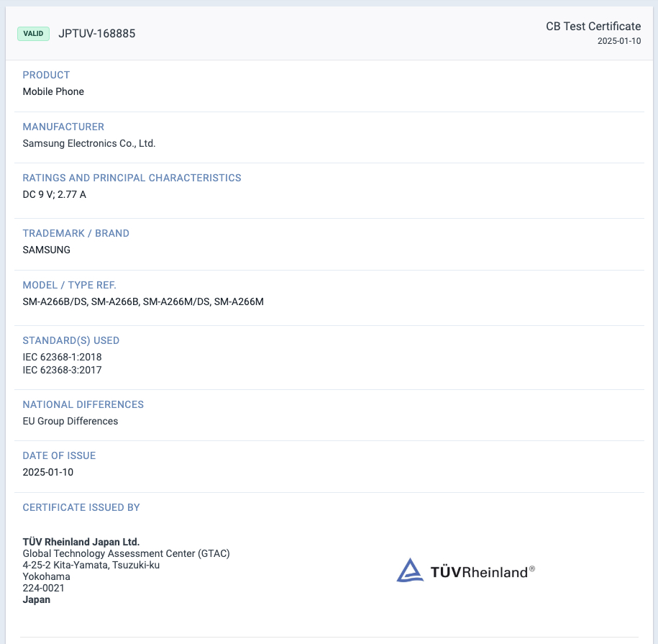Click the TÜV Rheinland Japan Ltd. issuer name
658x644 pixels.
click(x=81, y=542)
